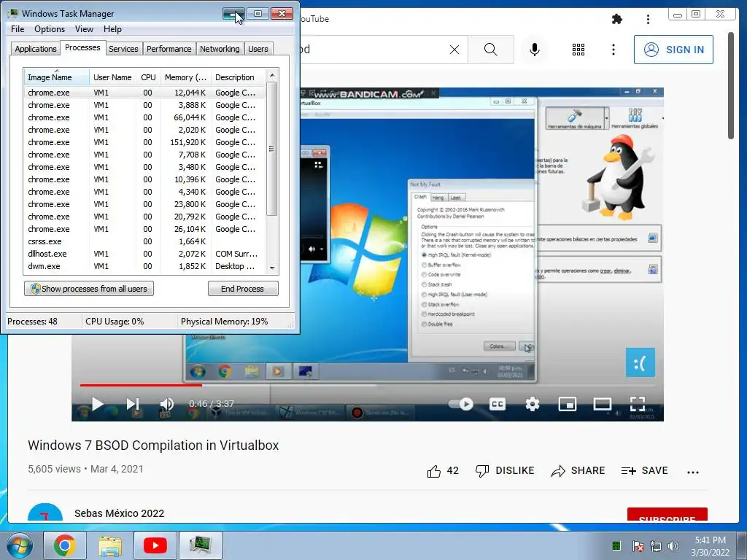The width and height of the screenshot is (747, 560).
Task: Sort processes by Image Name column
Action: click(56, 77)
